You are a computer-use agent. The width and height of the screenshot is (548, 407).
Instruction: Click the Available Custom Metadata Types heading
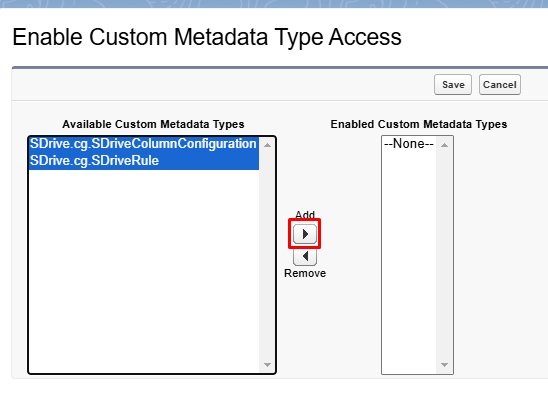pyautogui.click(x=153, y=124)
